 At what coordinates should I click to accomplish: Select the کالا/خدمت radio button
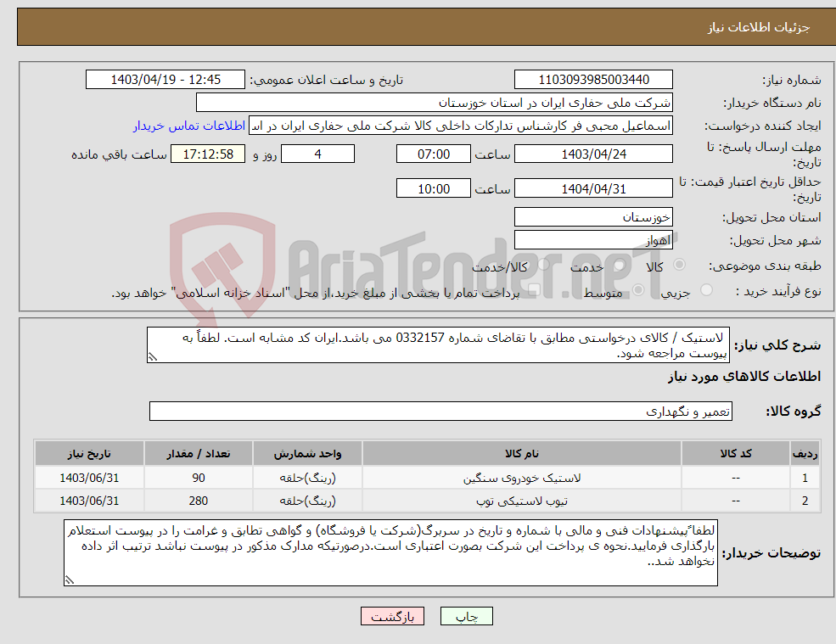point(543,265)
